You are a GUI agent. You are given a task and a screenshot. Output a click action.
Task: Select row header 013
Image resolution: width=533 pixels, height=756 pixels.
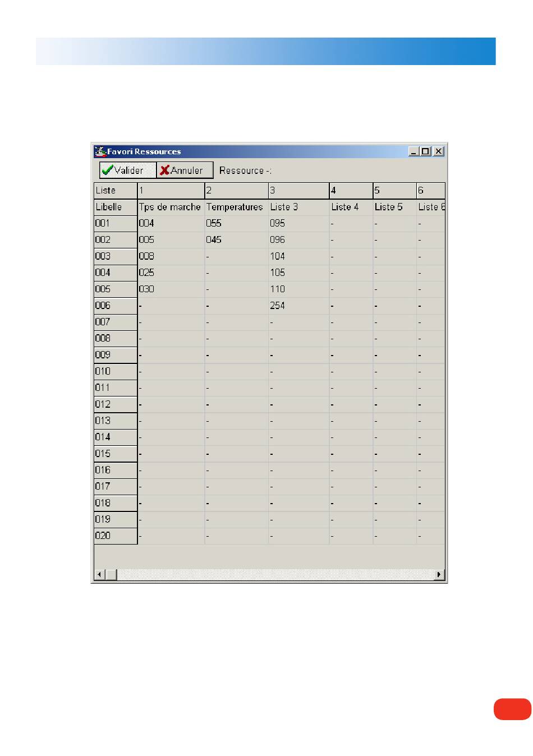pos(116,421)
